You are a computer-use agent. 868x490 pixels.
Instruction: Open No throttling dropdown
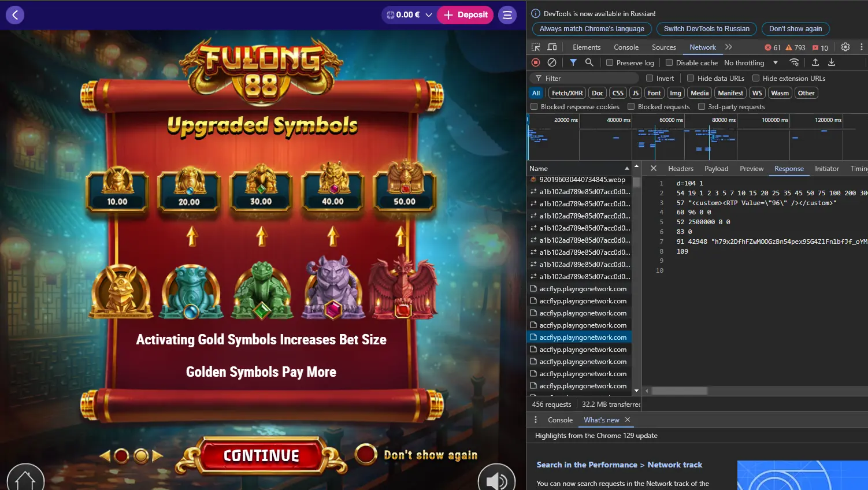(x=751, y=62)
